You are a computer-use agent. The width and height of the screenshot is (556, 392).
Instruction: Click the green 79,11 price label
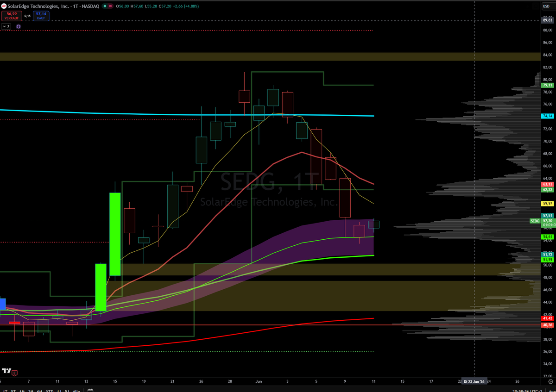547,85
